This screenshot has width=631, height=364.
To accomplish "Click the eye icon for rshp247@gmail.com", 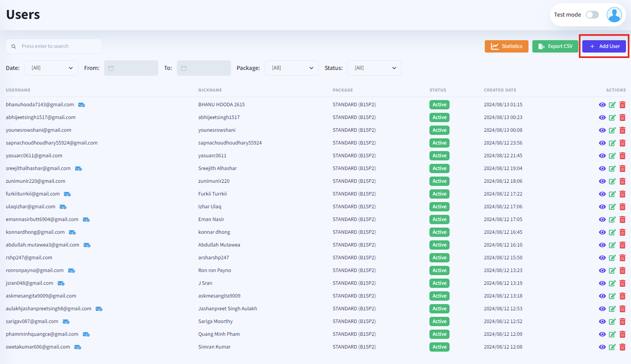I will coord(602,258).
